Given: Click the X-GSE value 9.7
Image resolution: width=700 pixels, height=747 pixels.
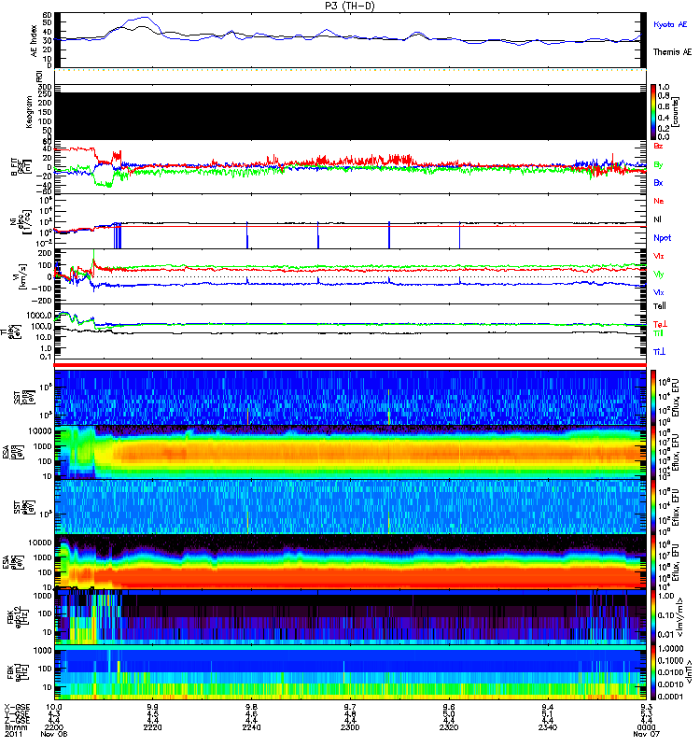Looking at the screenshot, I should point(350,707).
